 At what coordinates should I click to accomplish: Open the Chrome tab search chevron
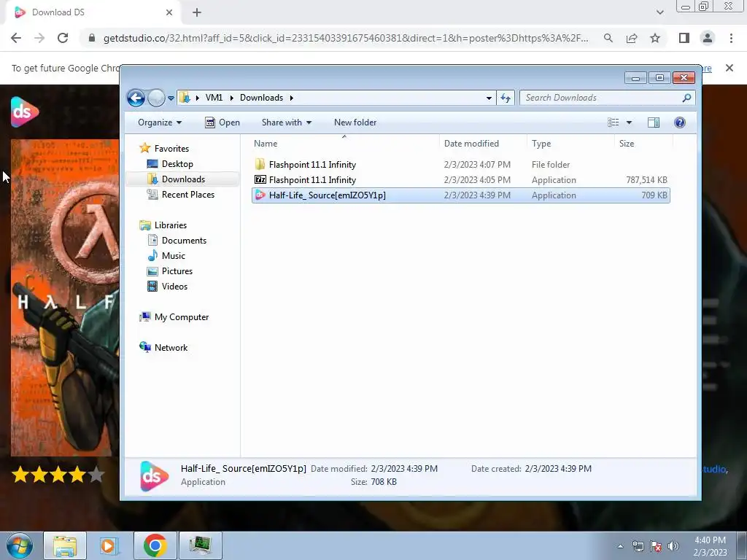[x=659, y=12]
